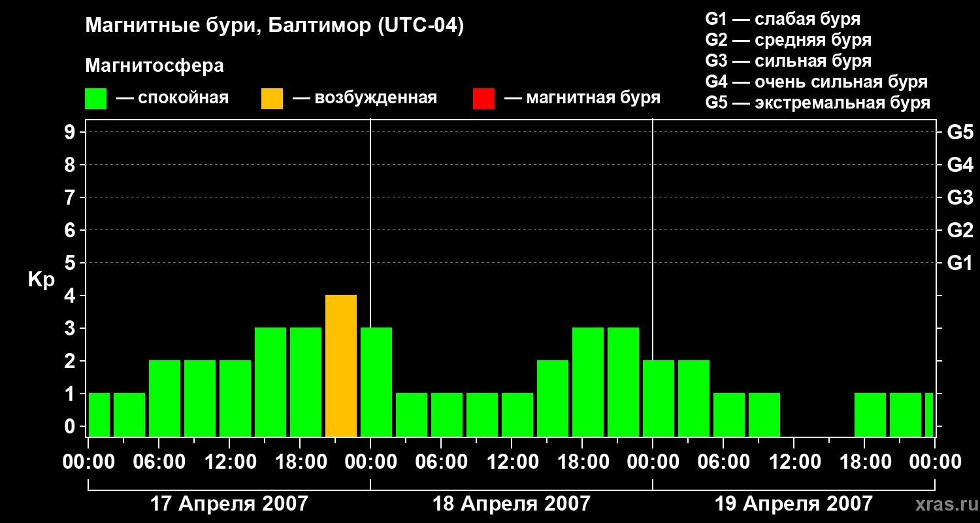The height and width of the screenshot is (523, 980).
Task: Click '18:00' time label above 17 Апреля
Action: tap(300, 462)
